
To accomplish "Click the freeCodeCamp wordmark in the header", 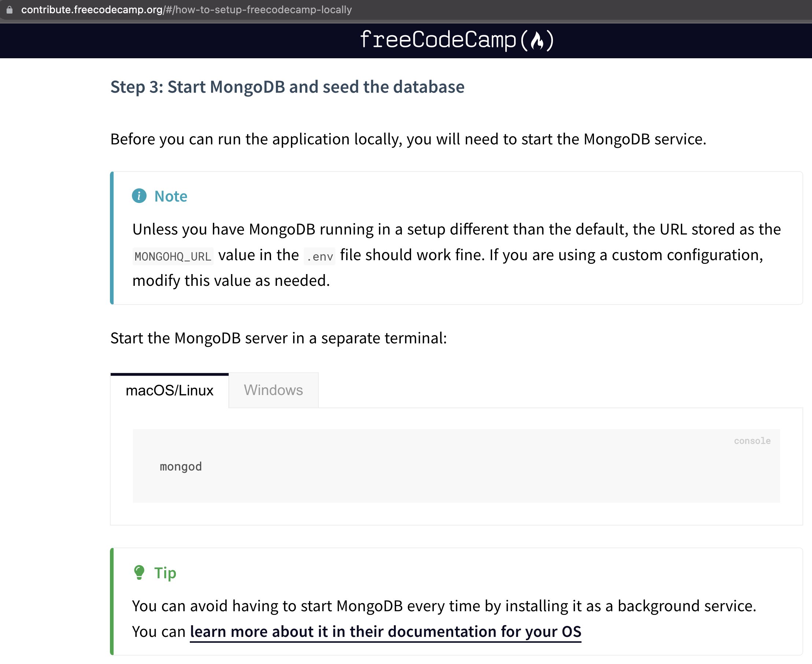I will pos(439,40).
